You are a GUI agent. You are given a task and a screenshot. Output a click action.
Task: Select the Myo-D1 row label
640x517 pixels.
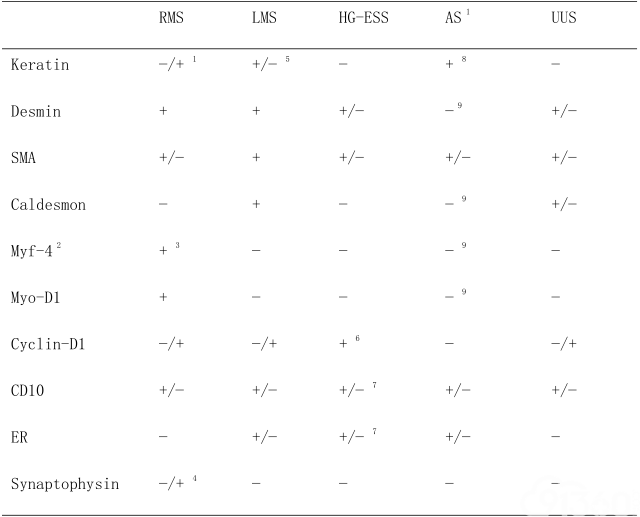coord(36,297)
